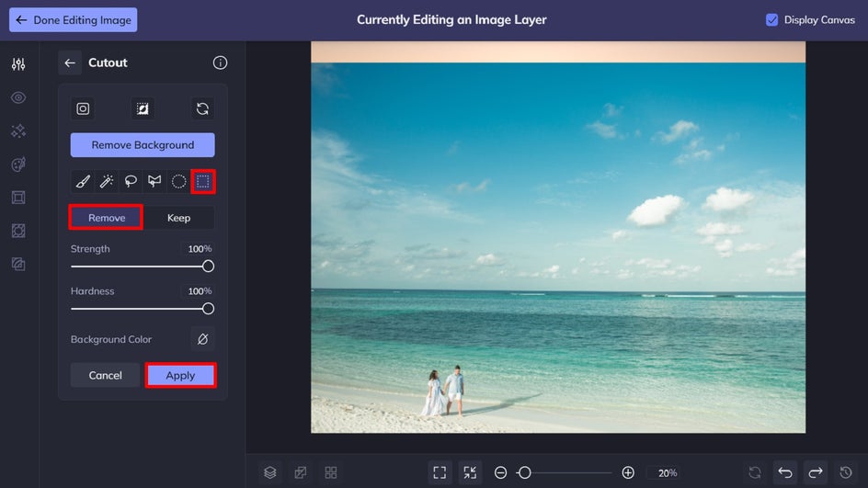Click the invert selection icon

(143, 108)
